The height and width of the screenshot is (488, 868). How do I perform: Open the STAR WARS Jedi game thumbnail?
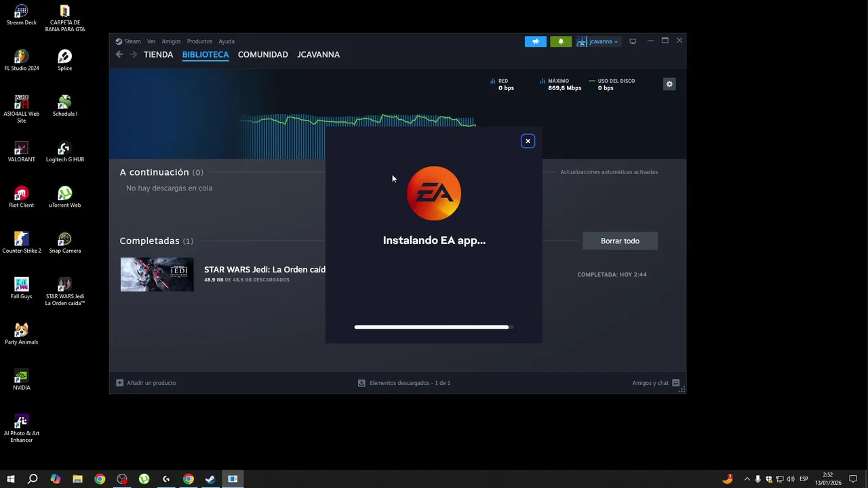pyautogui.click(x=157, y=274)
